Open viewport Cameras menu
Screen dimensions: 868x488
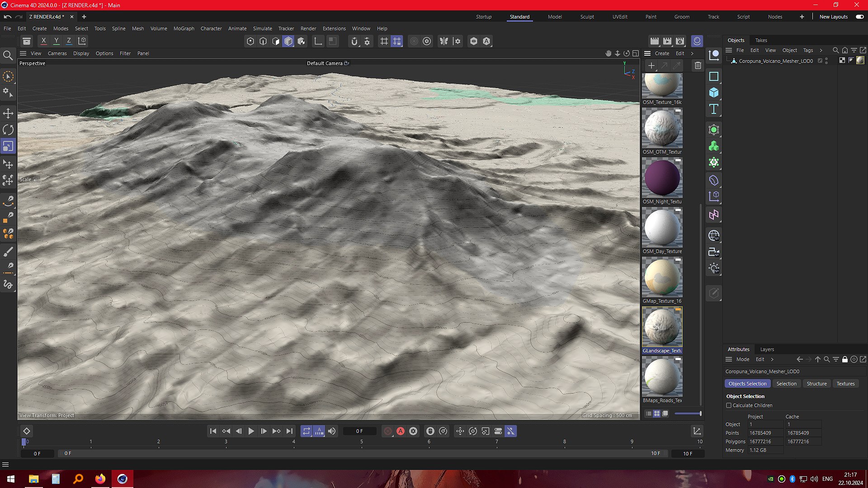(x=57, y=53)
